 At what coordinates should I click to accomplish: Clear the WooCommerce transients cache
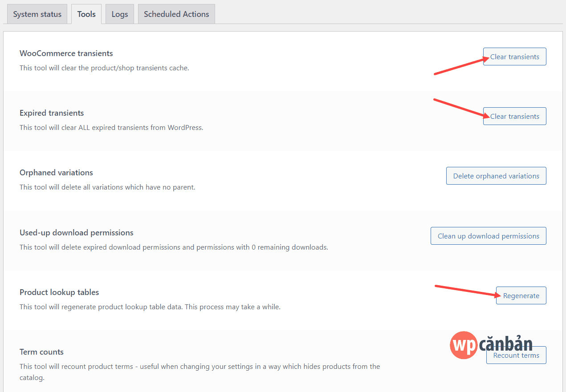click(x=514, y=57)
